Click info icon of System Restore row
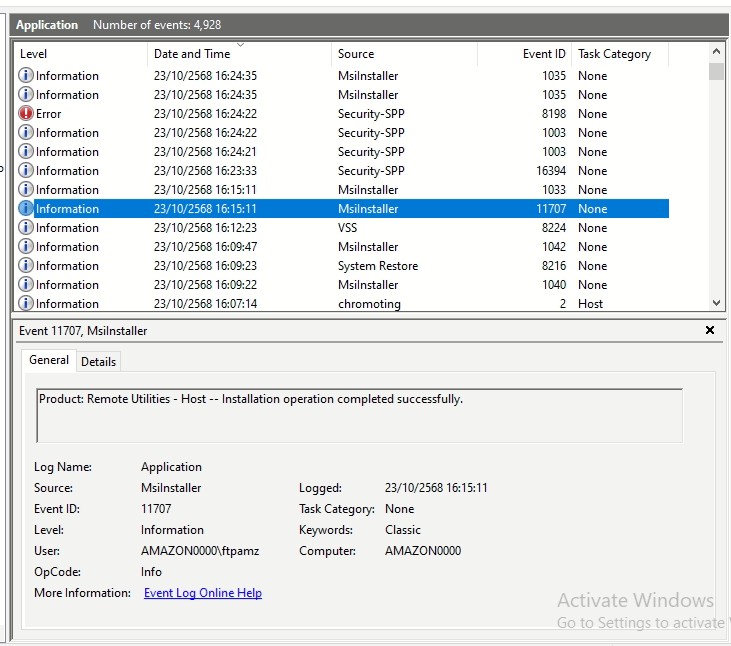This screenshot has width=731, height=646. (26, 265)
